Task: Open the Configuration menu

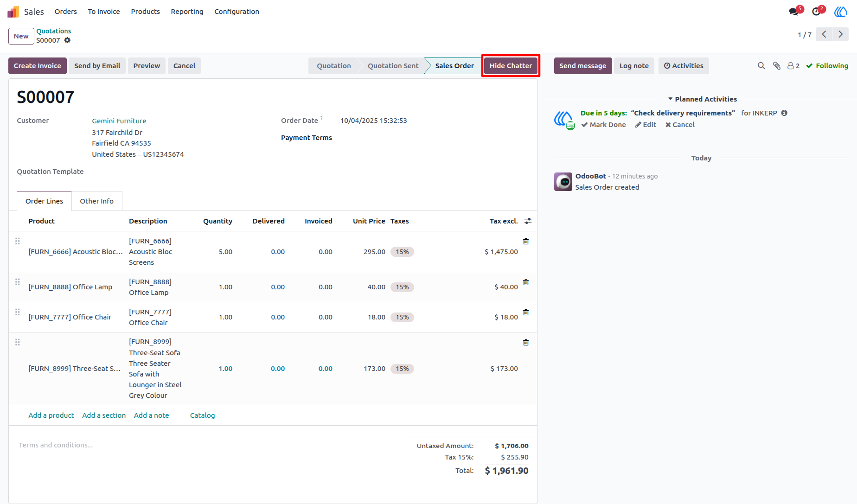Action: coord(237,12)
